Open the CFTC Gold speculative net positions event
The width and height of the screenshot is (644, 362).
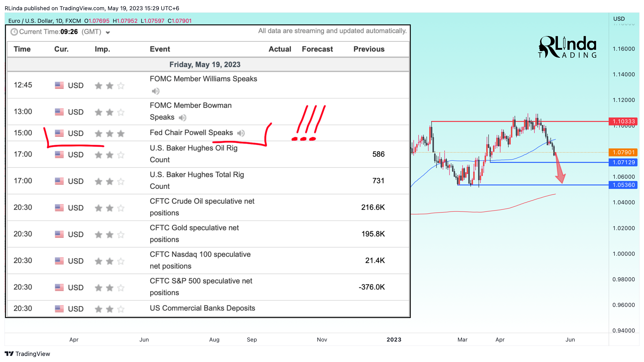pos(194,234)
